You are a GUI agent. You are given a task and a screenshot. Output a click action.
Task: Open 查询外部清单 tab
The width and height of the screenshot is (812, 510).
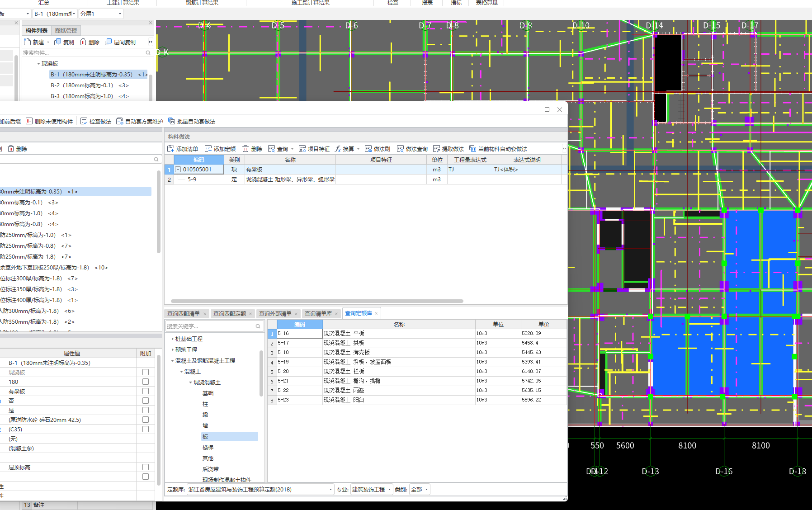(275, 314)
